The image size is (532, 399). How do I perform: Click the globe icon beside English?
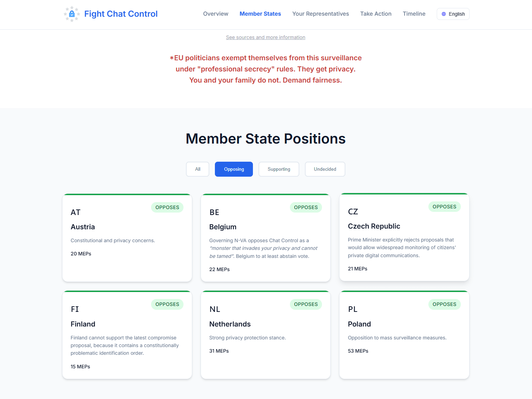pyautogui.click(x=444, y=14)
